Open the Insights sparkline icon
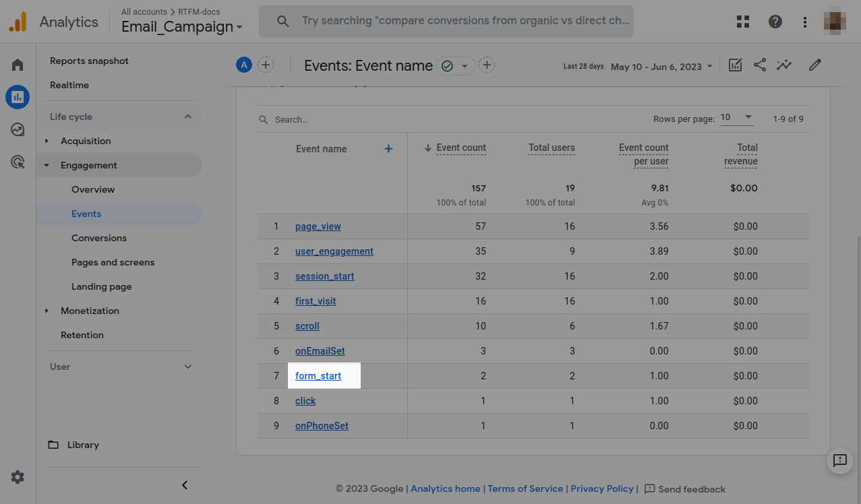The width and height of the screenshot is (861, 504). pyautogui.click(x=784, y=65)
